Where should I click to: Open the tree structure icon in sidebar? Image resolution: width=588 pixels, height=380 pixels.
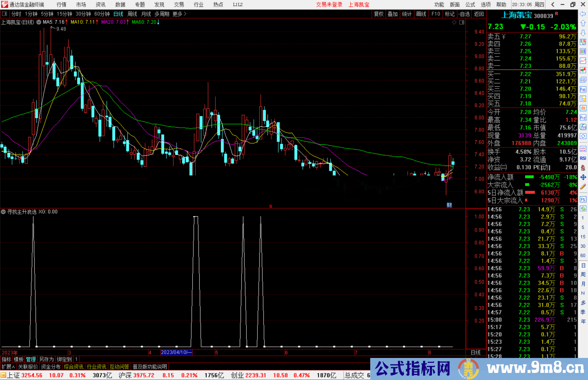point(583,99)
